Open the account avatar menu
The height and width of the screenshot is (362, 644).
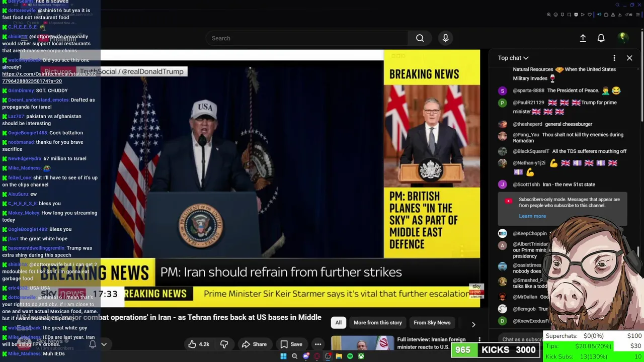(x=622, y=38)
